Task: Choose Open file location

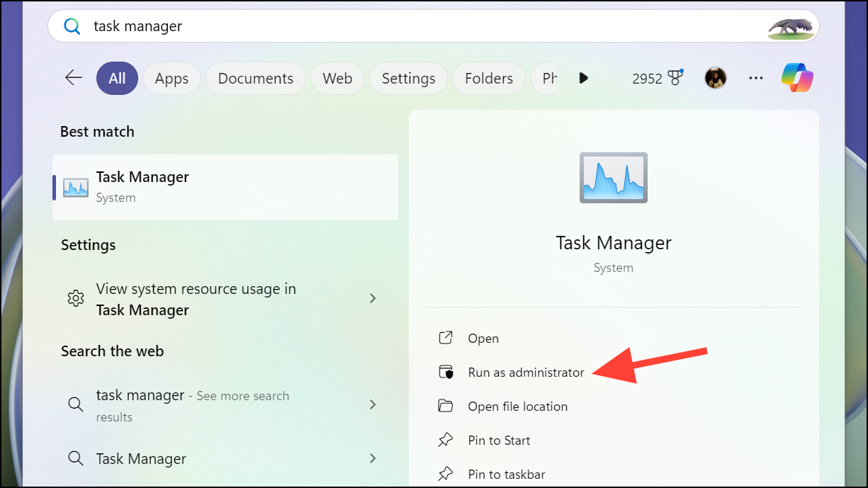Action: point(518,407)
